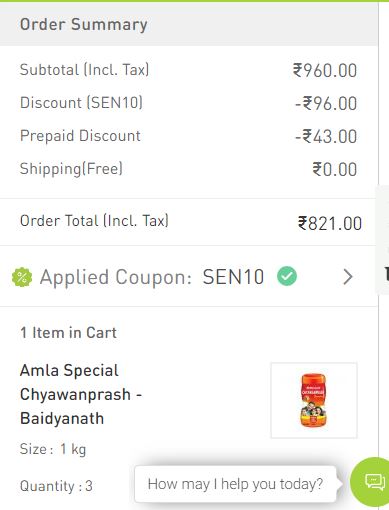
Task: Open the Chyawanprash jar product thumbnail
Action: (x=314, y=400)
